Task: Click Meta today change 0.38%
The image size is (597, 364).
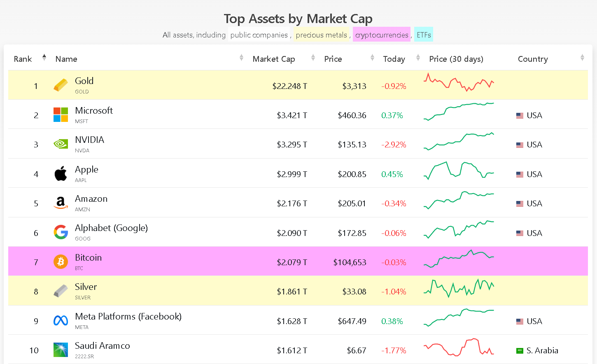Action: click(x=392, y=321)
